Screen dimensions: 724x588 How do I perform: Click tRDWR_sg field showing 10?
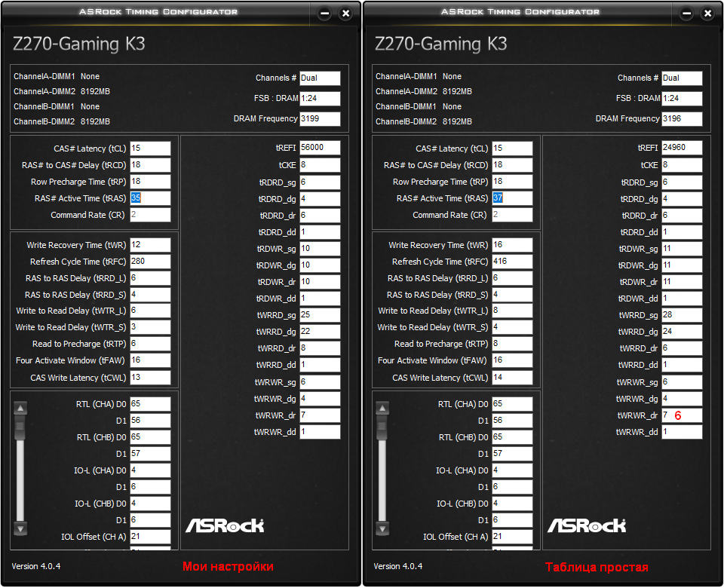320,248
